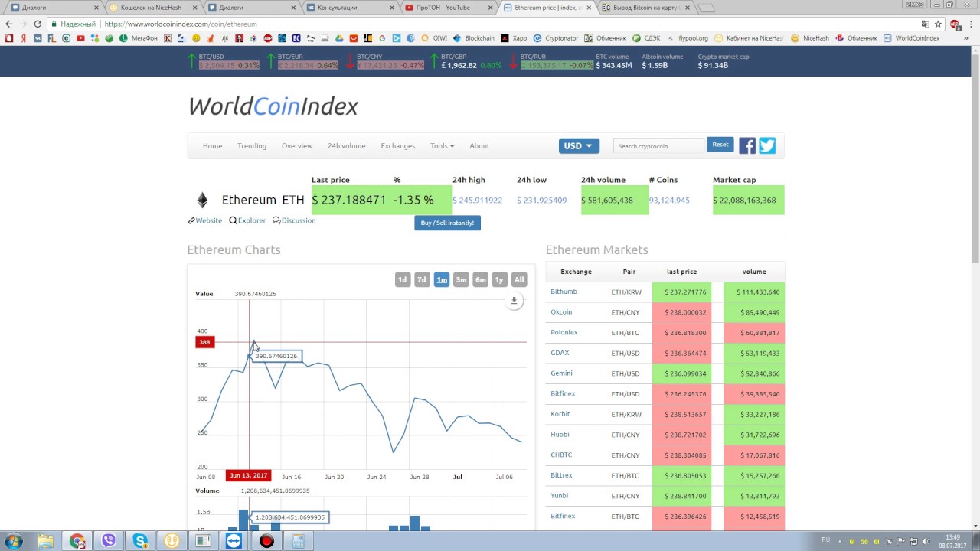This screenshot has width=980, height=551.
Task: Open the Cryptonator bookmark
Action: (x=556, y=38)
